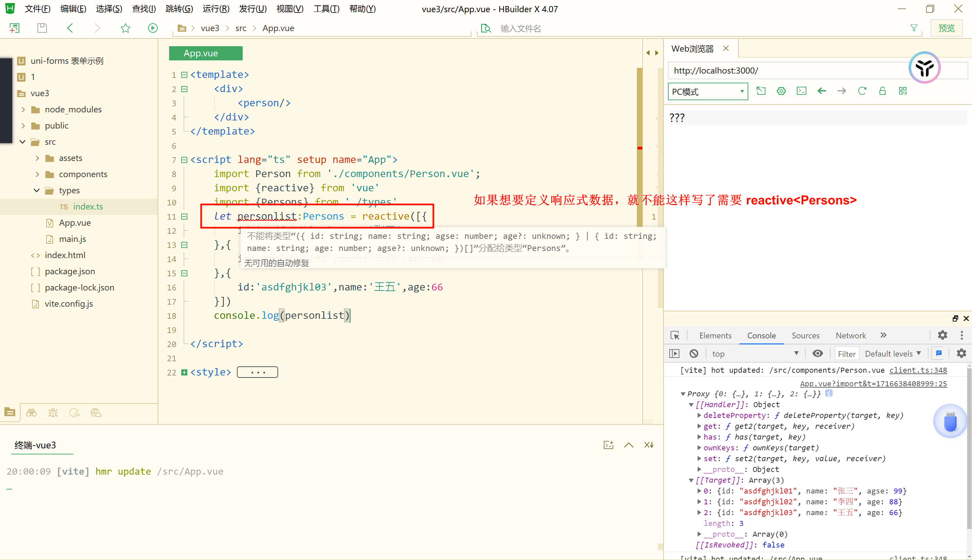Click the debug bug icon in sidebar footer
This screenshot has height=560, width=972.
click(x=53, y=413)
